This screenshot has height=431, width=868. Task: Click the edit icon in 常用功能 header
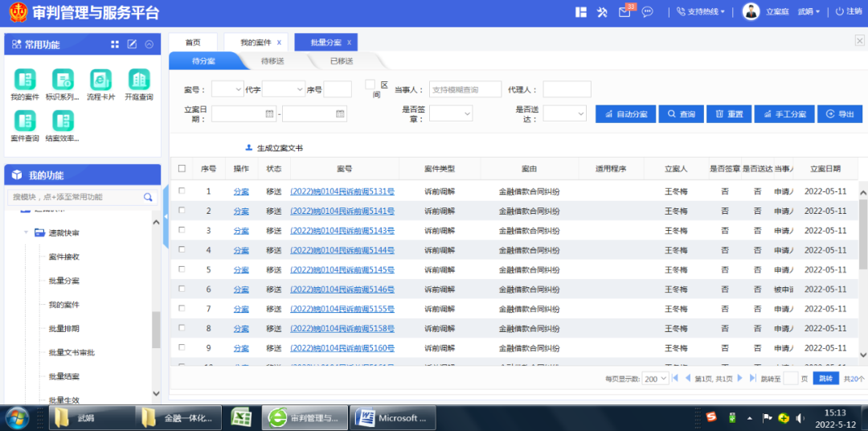pos(132,44)
